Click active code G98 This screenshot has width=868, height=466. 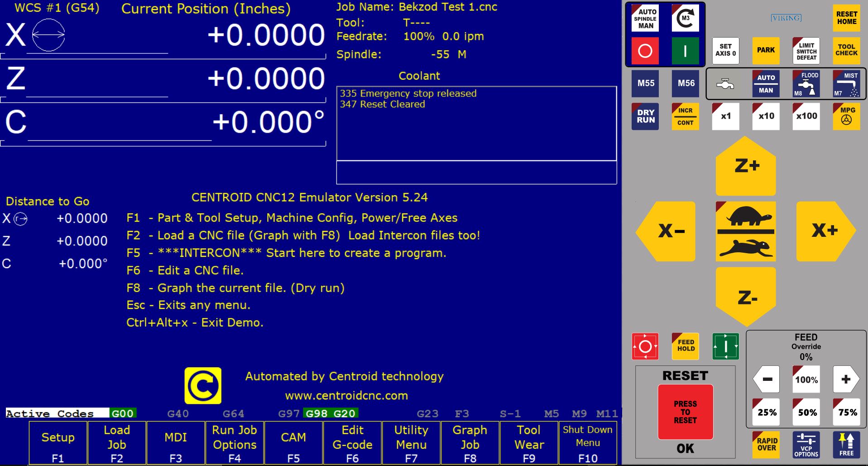[x=317, y=413]
